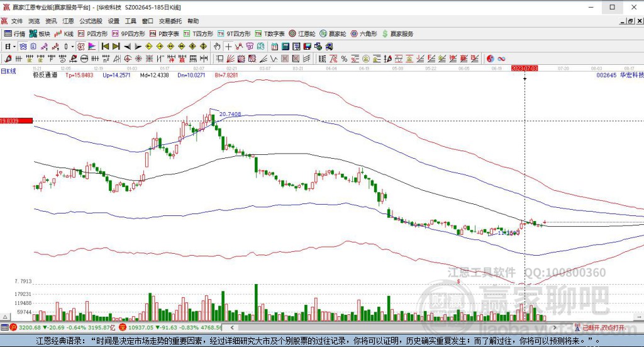Expand the dropdown arrow beside the 0 icon

pos(73,47)
